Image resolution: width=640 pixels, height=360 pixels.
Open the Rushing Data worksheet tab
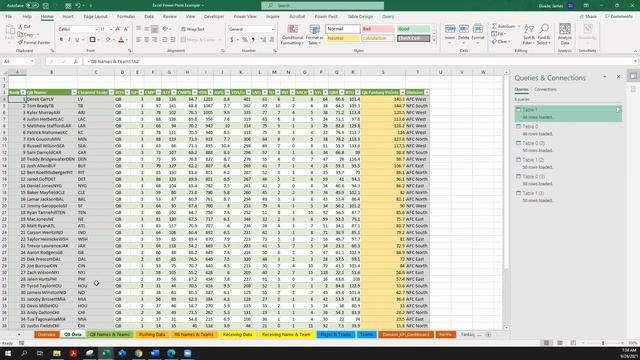[152, 334]
